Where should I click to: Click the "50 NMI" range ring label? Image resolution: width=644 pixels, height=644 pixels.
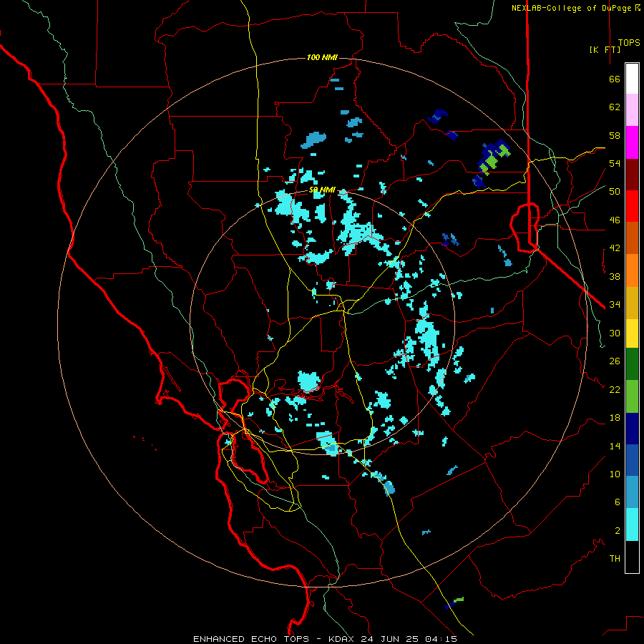point(322,190)
